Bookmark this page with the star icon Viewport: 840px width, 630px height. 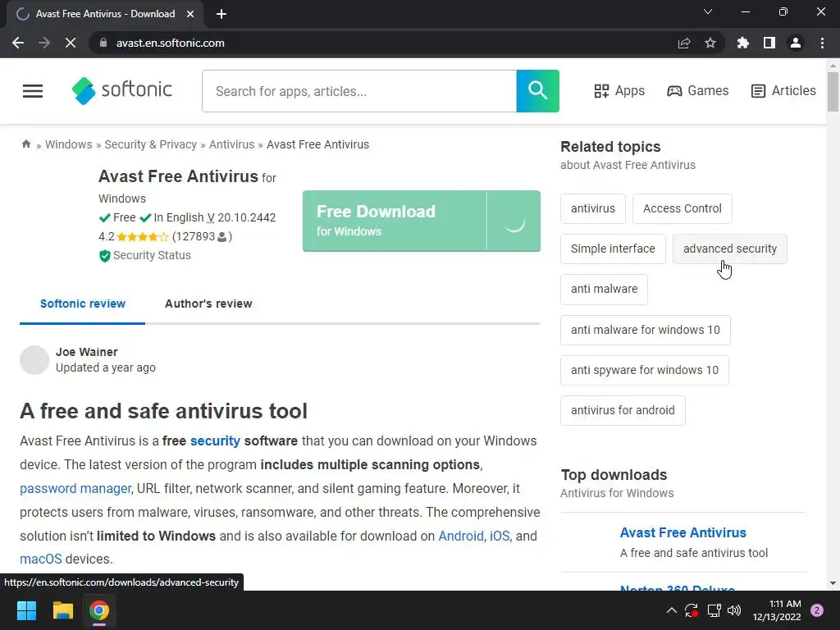click(x=710, y=43)
